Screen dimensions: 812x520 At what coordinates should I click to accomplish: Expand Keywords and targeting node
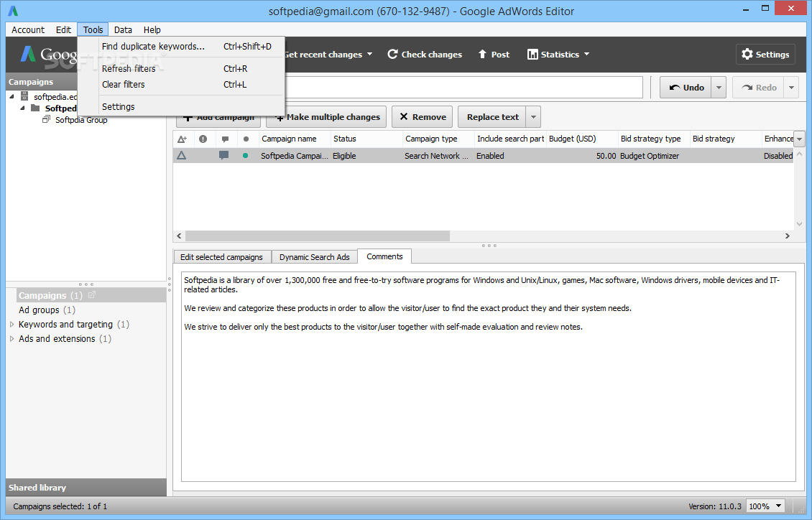[12, 325]
